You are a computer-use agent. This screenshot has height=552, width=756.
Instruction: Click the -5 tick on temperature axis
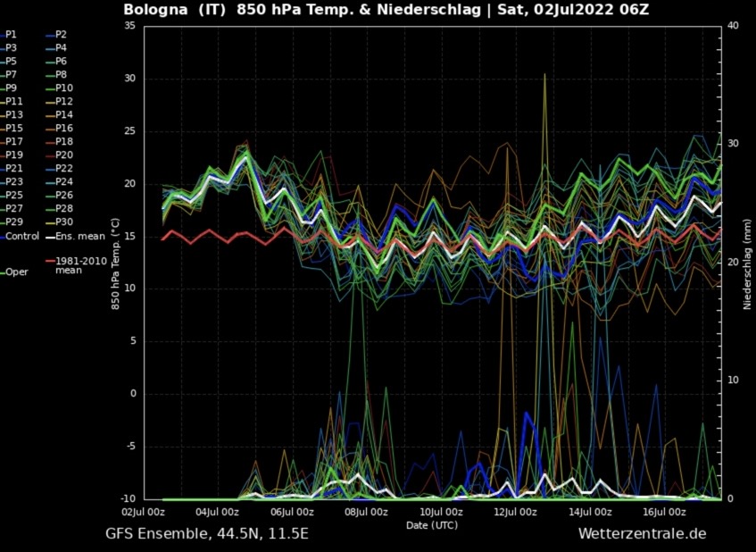point(131,447)
